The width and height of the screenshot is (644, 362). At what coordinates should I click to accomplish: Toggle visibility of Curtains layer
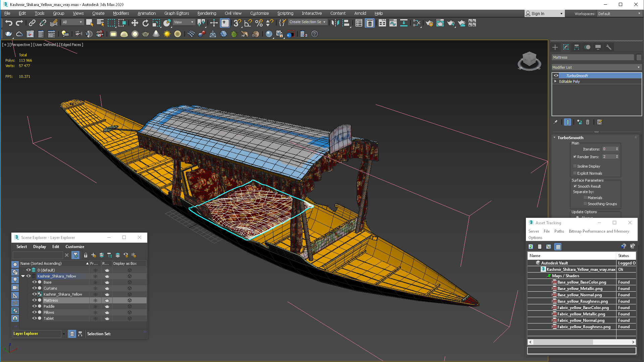tap(35, 288)
